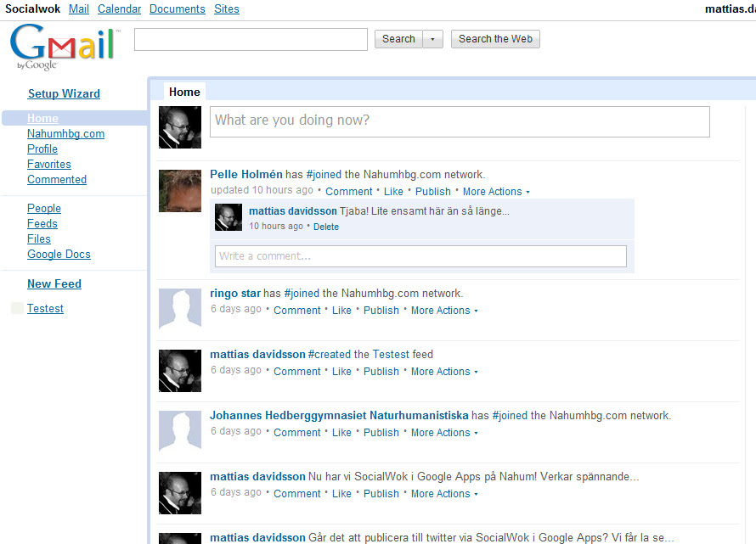Open the Testest feed link in sidebar

coord(45,308)
